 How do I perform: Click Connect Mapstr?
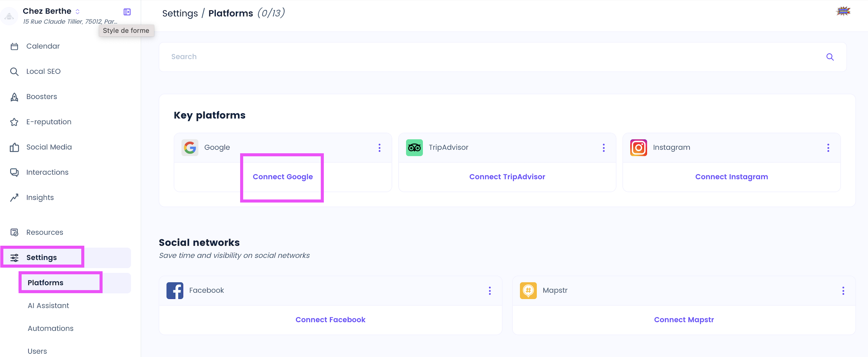pos(684,320)
